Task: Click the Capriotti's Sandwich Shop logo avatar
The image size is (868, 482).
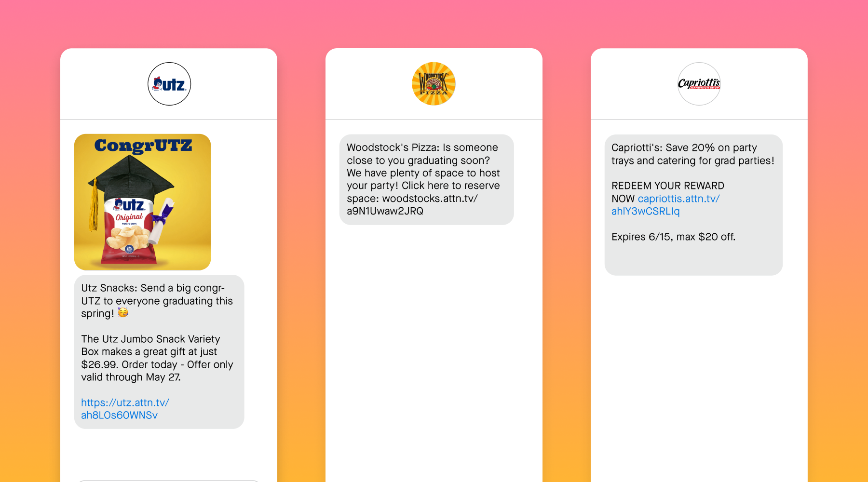Action: [699, 84]
